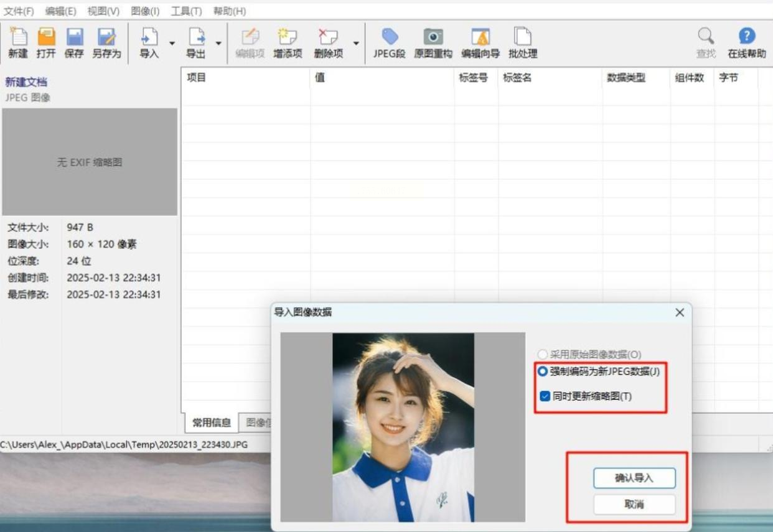This screenshot has height=532, width=773.
Task: Launch the 编辑向导 wizard icon
Action: (480, 44)
